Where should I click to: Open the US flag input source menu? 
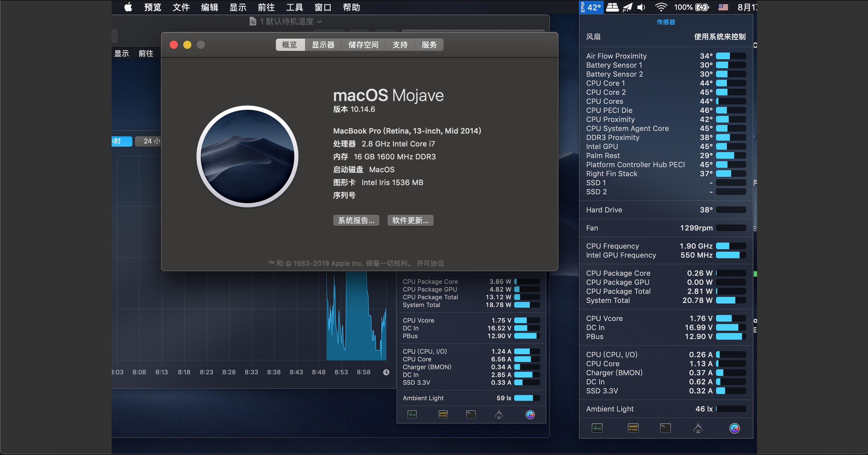click(x=723, y=7)
